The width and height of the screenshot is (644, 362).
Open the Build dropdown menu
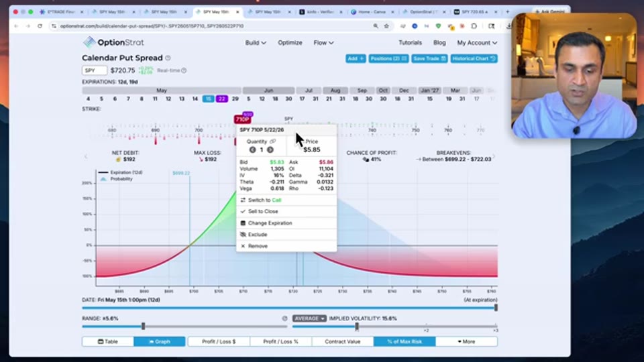coord(256,43)
